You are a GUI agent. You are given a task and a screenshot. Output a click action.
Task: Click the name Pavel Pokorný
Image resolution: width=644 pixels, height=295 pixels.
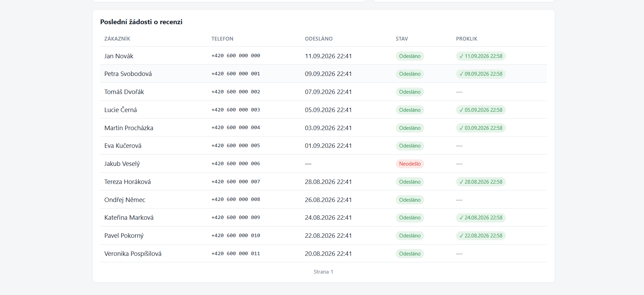(124, 236)
